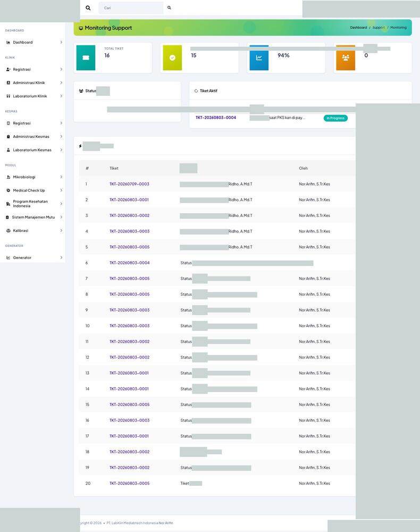
Task: Focus the Cari search field
Action: pos(131,8)
